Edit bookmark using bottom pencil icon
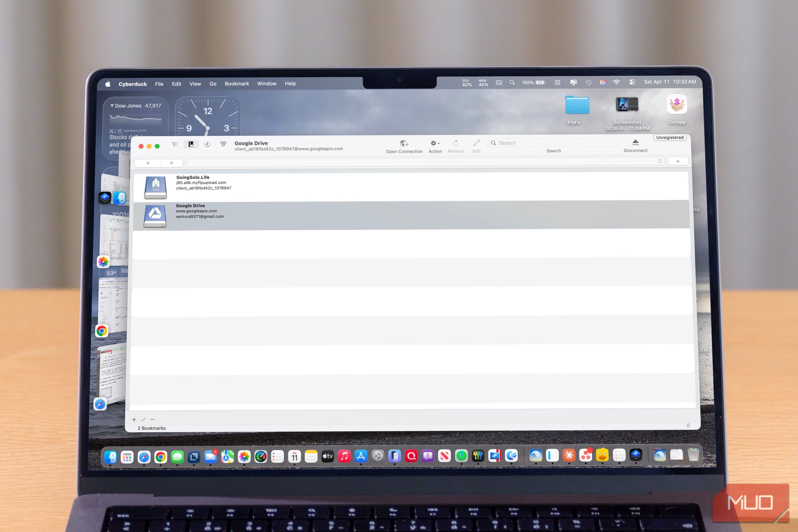This screenshot has width=798, height=532. click(x=143, y=420)
